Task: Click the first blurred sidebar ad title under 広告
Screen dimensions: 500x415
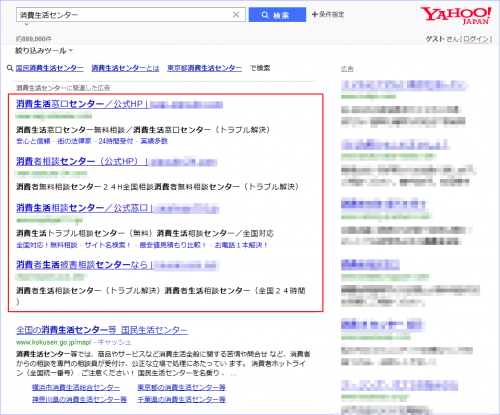Action: click(x=404, y=85)
